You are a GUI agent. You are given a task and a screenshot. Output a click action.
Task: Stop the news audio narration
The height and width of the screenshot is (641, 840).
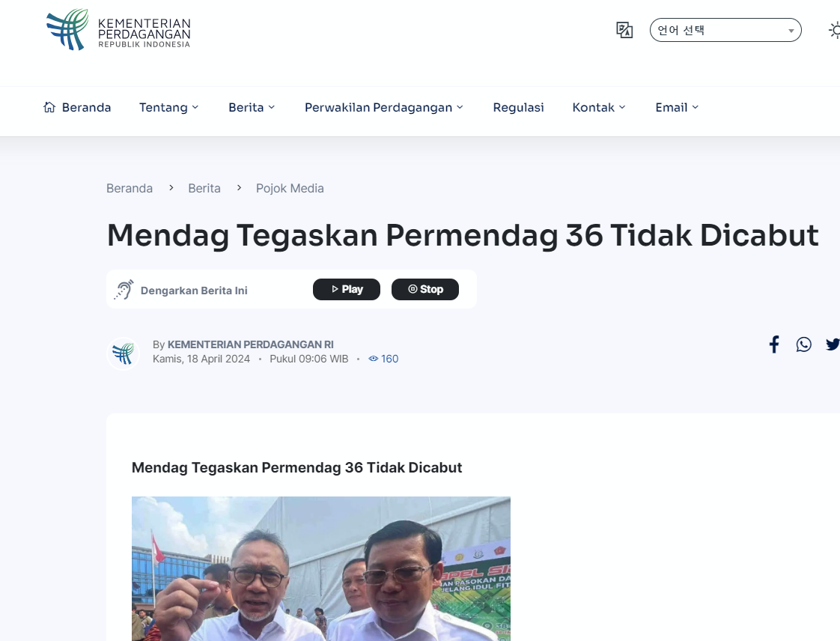coord(425,289)
